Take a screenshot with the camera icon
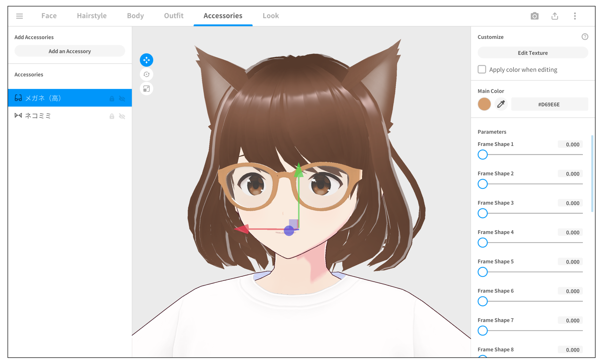 [535, 16]
